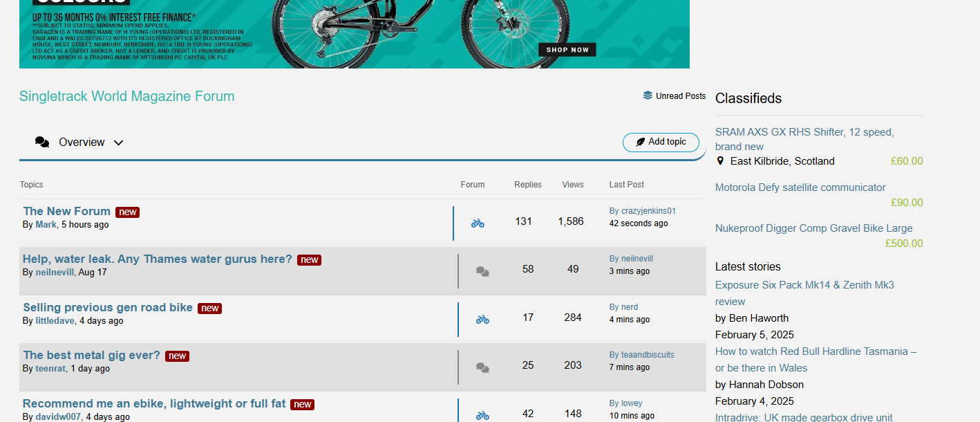Click the SHOP NOW banner button
The height and width of the screenshot is (422, 980).
[567, 50]
